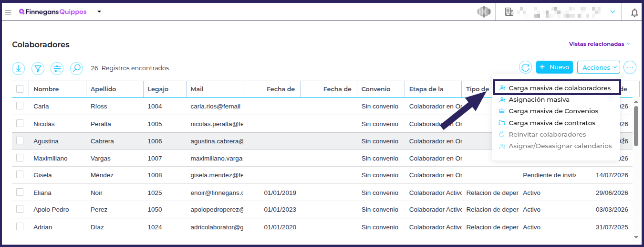Open the three-dots more options button
This screenshot has width=644, height=247.
pyautogui.click(x=630, y=67)
